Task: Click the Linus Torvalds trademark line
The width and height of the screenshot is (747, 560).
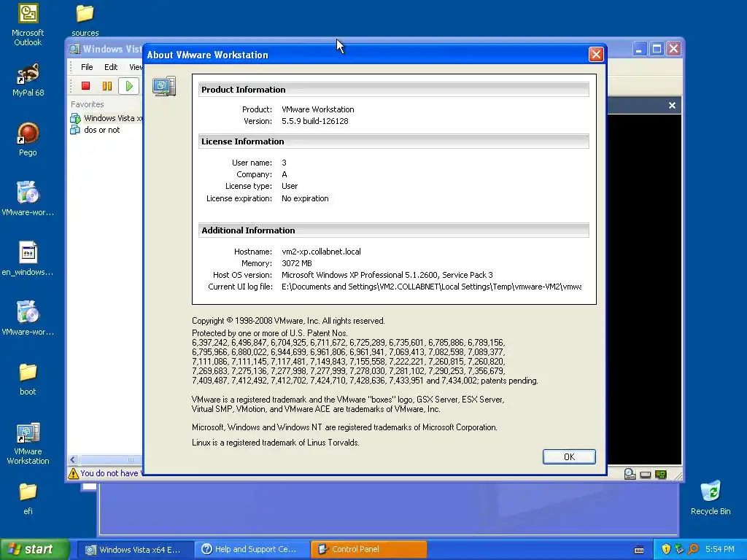Action: pyautogui.click(x=275, y=443)
